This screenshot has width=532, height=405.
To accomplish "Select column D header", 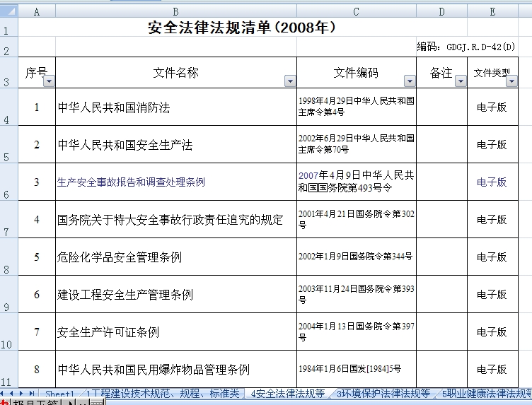I will (x=441, y=12).
